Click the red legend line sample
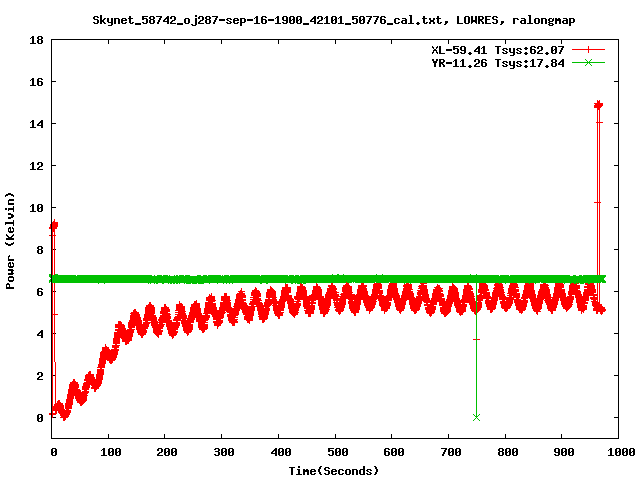640x480 pixels. pos(588,50)
